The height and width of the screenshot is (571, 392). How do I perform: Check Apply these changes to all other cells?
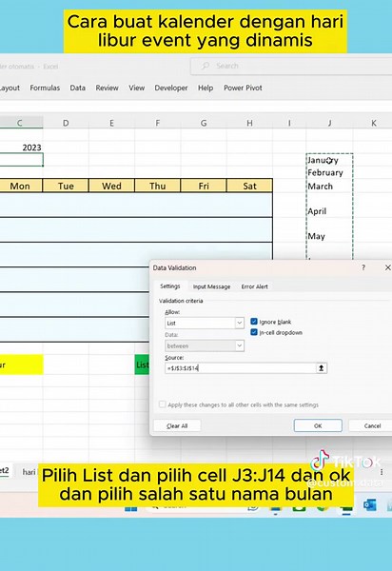(163, 404)
